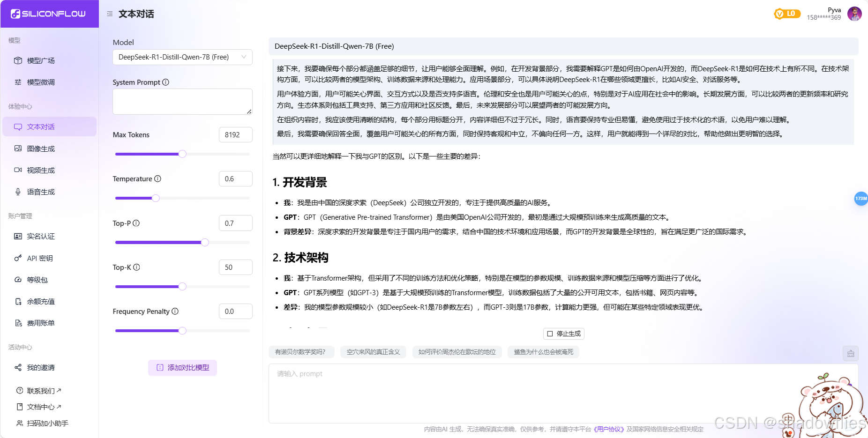The height and width of the screenshot is (438, 868).
Task: Click the DeepSeek-R1-Distill-Qwen-7B (Free) chat header
Action: click(x=563, y=46)
